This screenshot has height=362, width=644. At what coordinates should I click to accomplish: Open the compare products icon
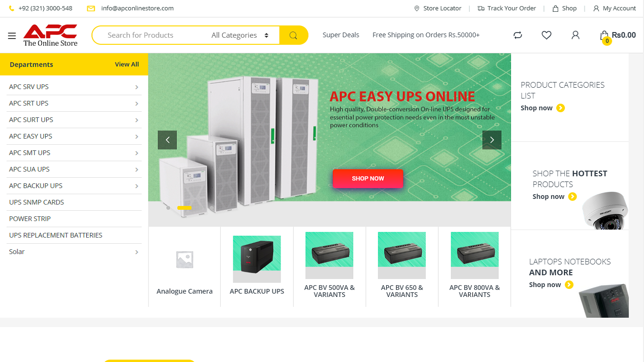[x=518, y=35]
